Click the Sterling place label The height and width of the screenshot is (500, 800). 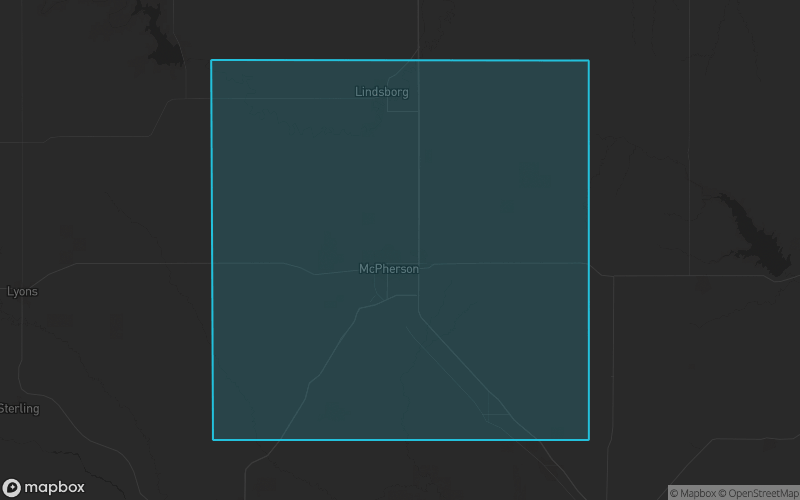coord(19,409)
